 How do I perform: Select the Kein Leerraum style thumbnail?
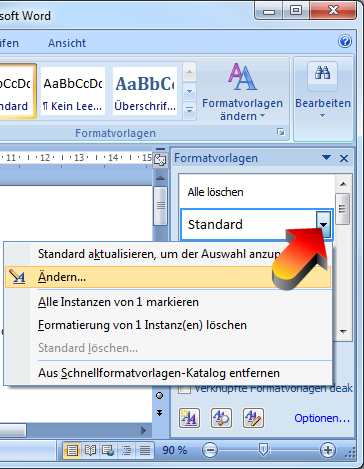[73, 91]
